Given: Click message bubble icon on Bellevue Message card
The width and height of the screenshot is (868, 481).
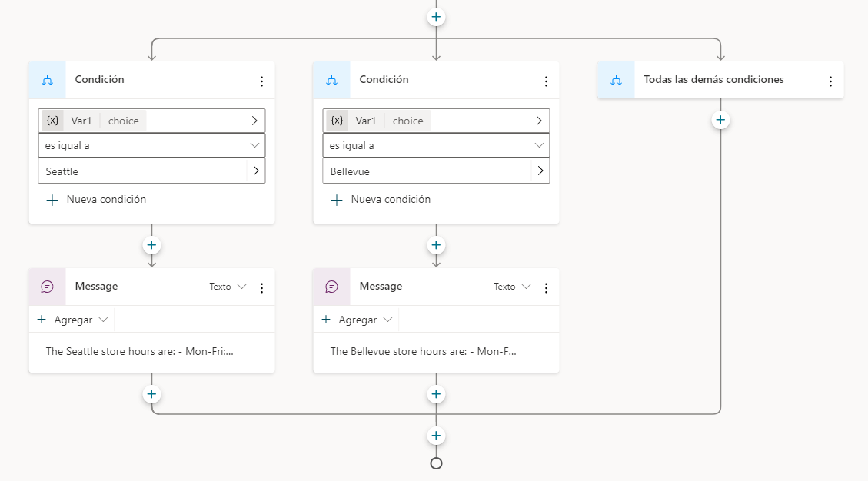Looking at the screenshot, I should (x=331, y=287).
